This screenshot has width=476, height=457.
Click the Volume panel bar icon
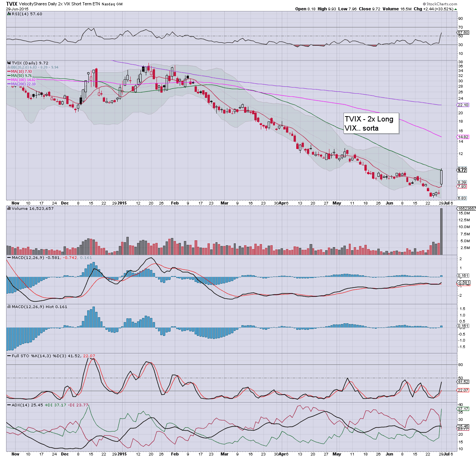pos(9,208)
